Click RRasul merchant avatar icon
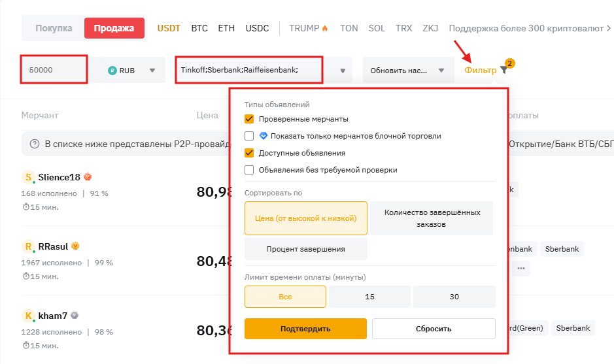The height and width of the screenshot is (364, 614). click(28, 246)
